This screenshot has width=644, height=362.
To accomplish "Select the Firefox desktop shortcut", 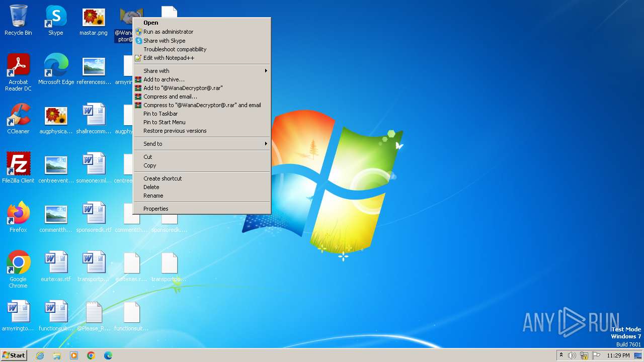I will point(18,217).
